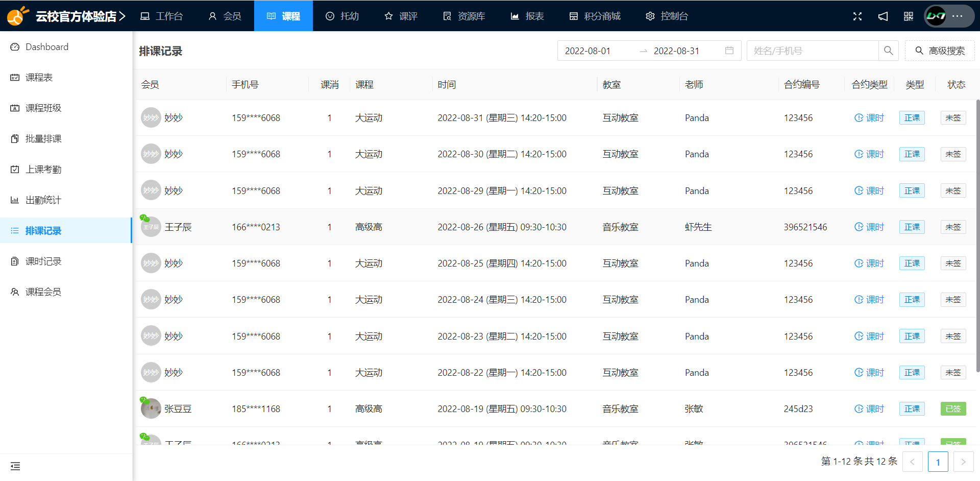
Task: Type in the 姓名/手机号 search field
Action: 813,51
